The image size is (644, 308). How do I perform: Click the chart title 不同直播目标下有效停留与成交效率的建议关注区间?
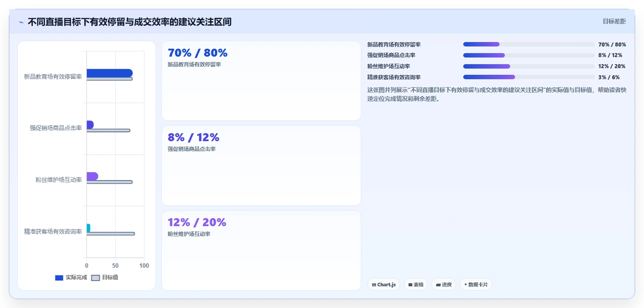click(129, 22)
